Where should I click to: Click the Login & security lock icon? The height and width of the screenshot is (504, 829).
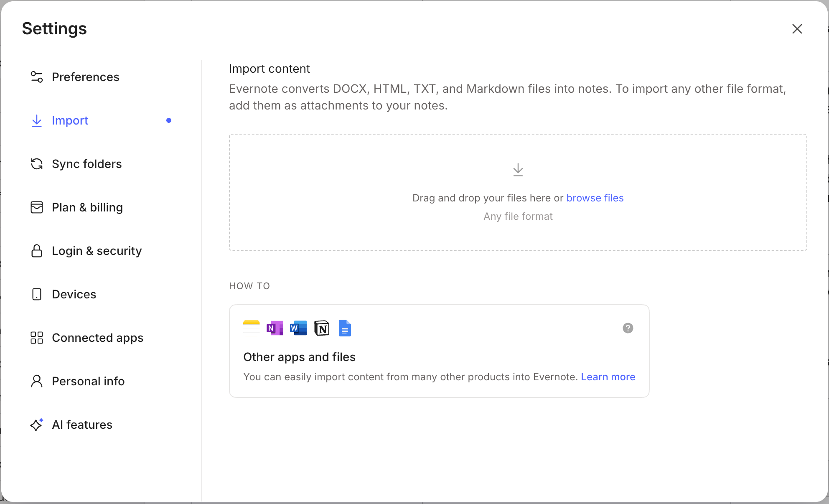coord(37,251)
